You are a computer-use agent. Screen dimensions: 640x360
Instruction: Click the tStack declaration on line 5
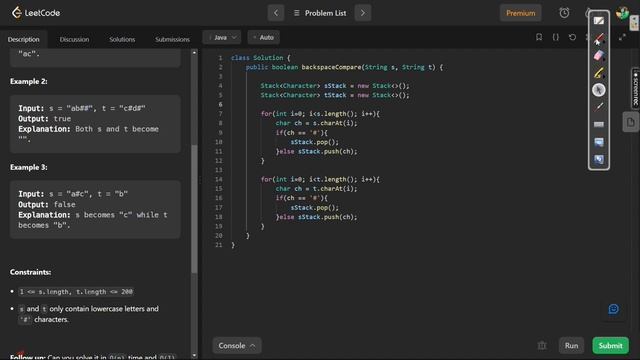[x=335, y=95]
